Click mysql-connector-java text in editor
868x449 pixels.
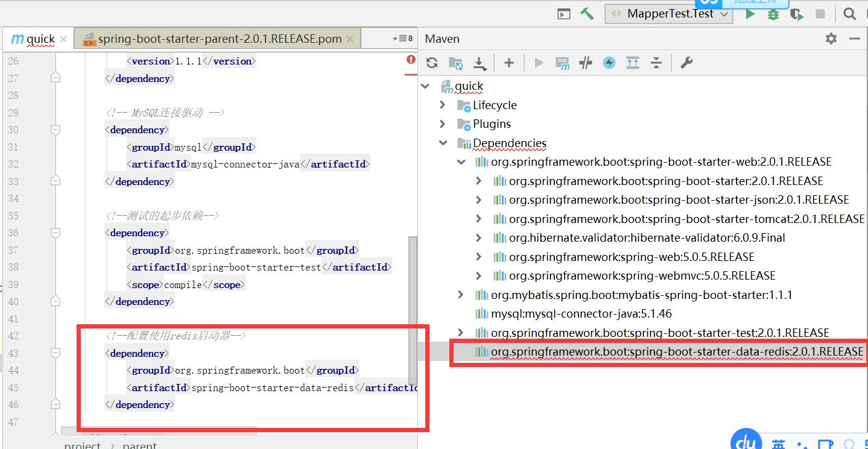pyautogui.click(x=245, y=164)
